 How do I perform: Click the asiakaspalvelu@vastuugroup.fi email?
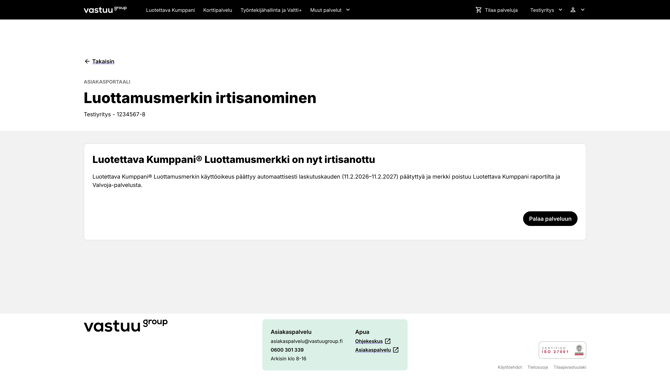[x=306, y=341]
